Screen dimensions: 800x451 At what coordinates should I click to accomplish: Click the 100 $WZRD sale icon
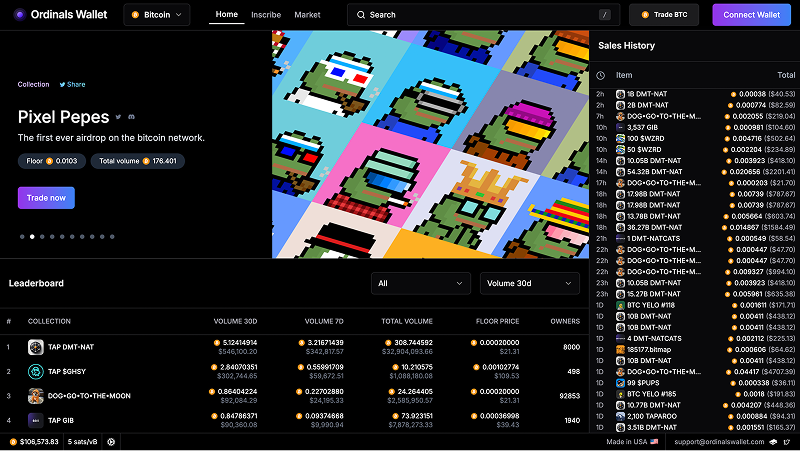(x=620, y=139)
